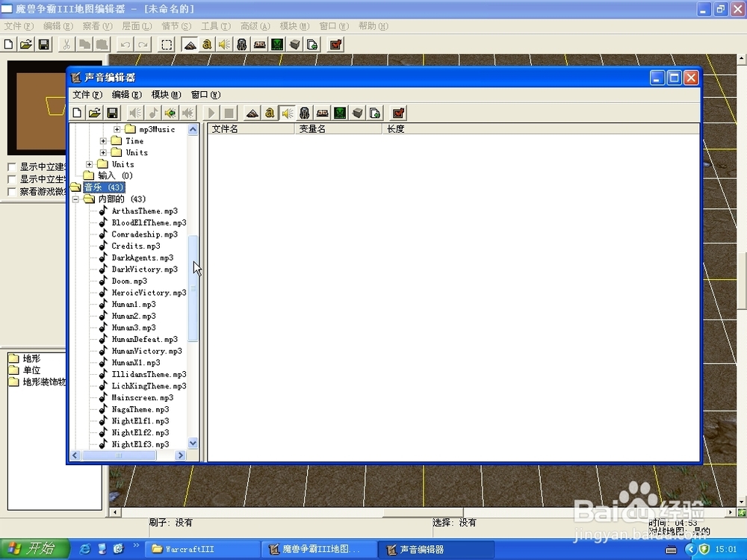Open Import Manager from Sound Editor toolbar
Viewport: 747px width, 560px height.
click(x=376, y=113)
